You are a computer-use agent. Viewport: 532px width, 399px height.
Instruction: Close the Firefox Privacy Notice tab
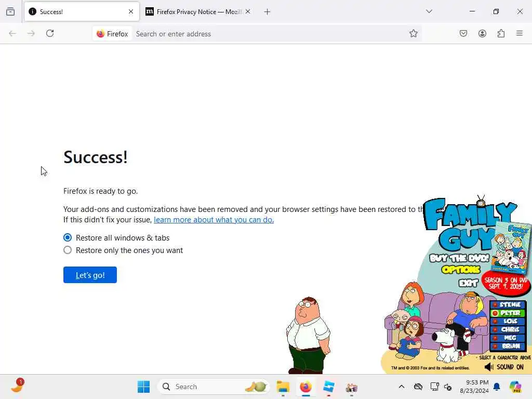coord(248,11)
